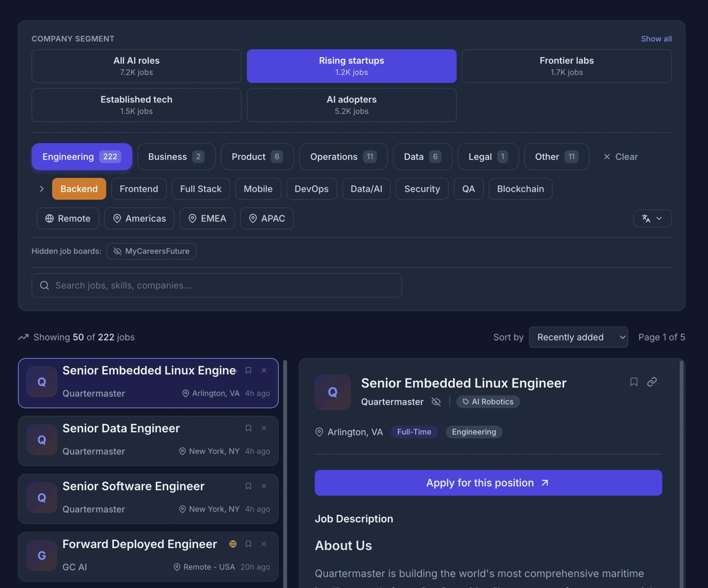Screen dimensions: 708x588
Task: Toggle Data/AI subcategory chip
Action: coord(366,189)
